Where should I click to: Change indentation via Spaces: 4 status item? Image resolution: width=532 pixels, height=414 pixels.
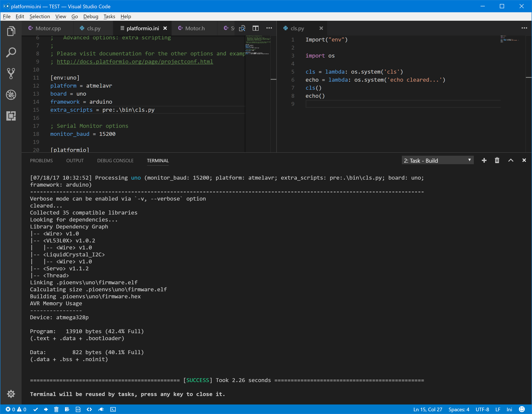point(459,409)
